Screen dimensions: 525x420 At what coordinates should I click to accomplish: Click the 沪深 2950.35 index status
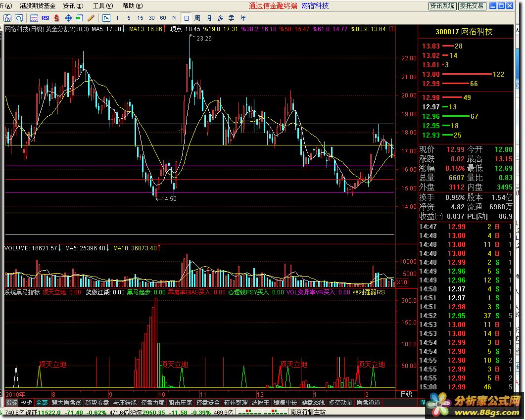click(x=146, y=413)
